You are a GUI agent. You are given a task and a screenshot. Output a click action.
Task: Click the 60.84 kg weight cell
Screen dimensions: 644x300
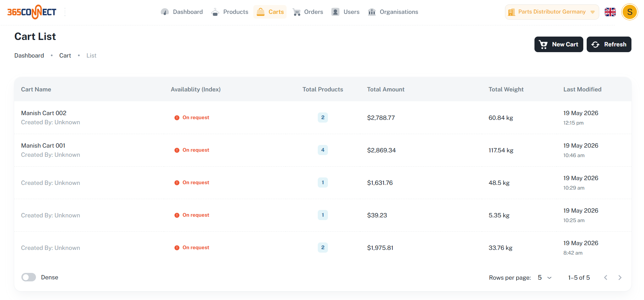coord(501,118)
